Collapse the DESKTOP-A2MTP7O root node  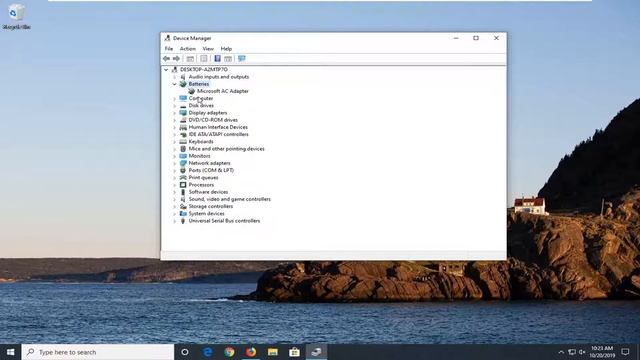[x=166, y=70]
